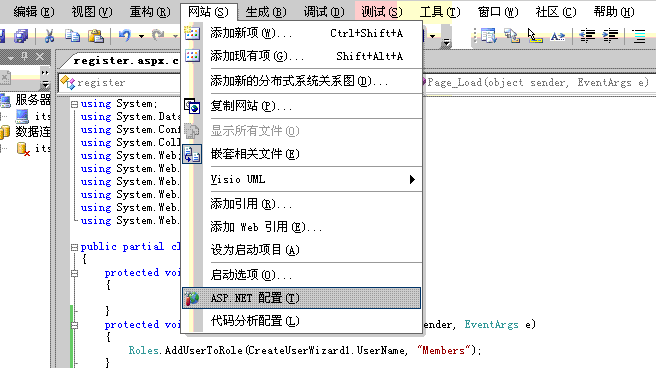This screenshot has width=656, height=368.
Task: Open the Redo history dropdown arrow
Action: click(175, 36)
